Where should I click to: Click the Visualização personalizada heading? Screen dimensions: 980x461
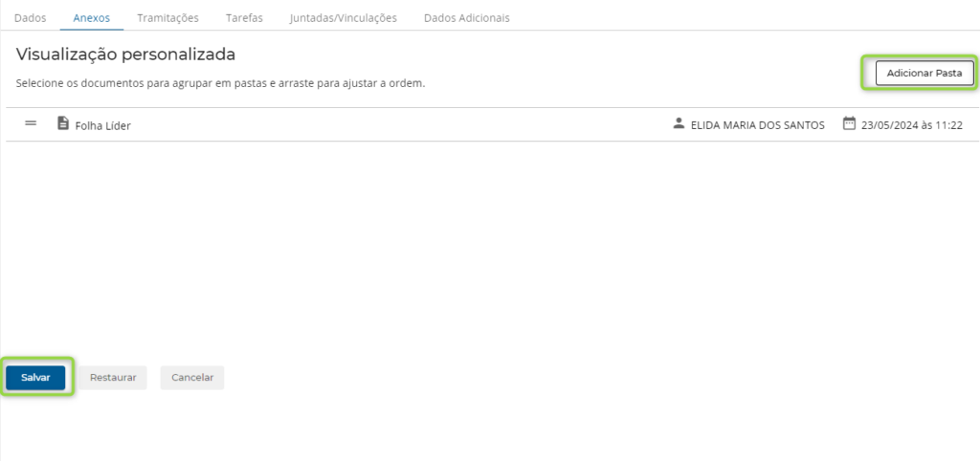pos(125,55)
